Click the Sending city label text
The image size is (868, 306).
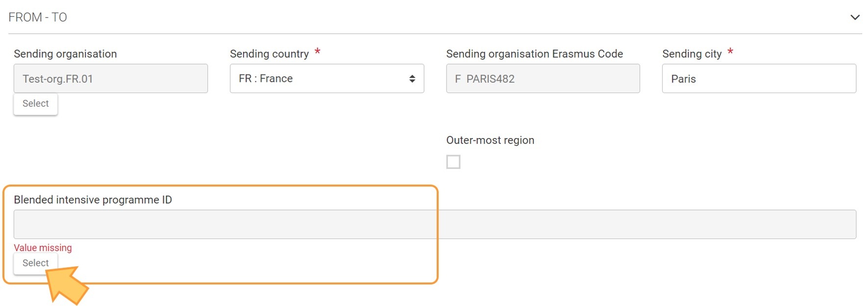coord(692,54)
